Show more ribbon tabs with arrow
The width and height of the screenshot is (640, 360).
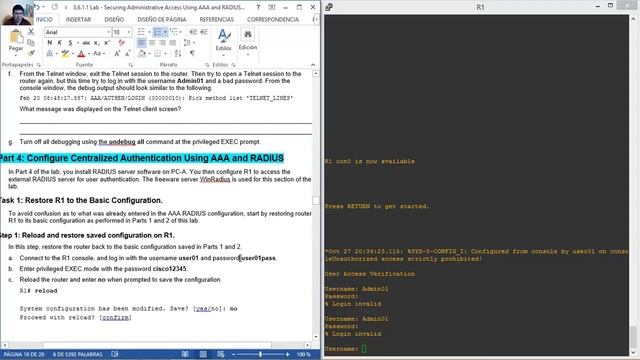coord(315,19)
